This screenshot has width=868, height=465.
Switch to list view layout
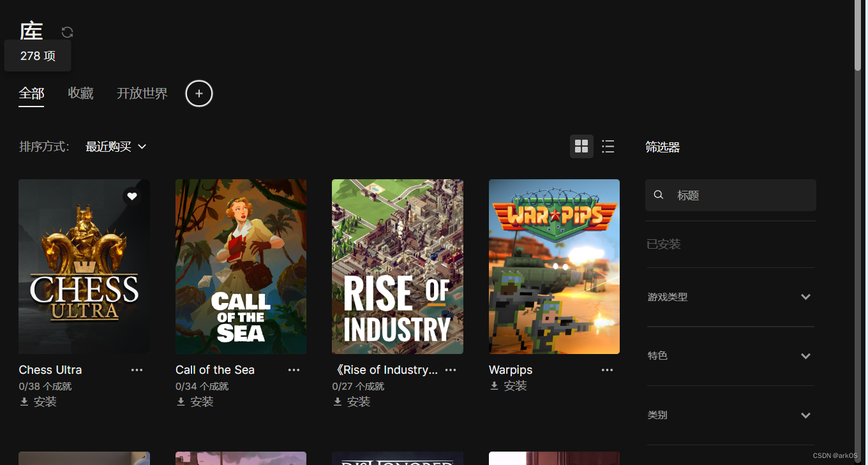[608, 147]
